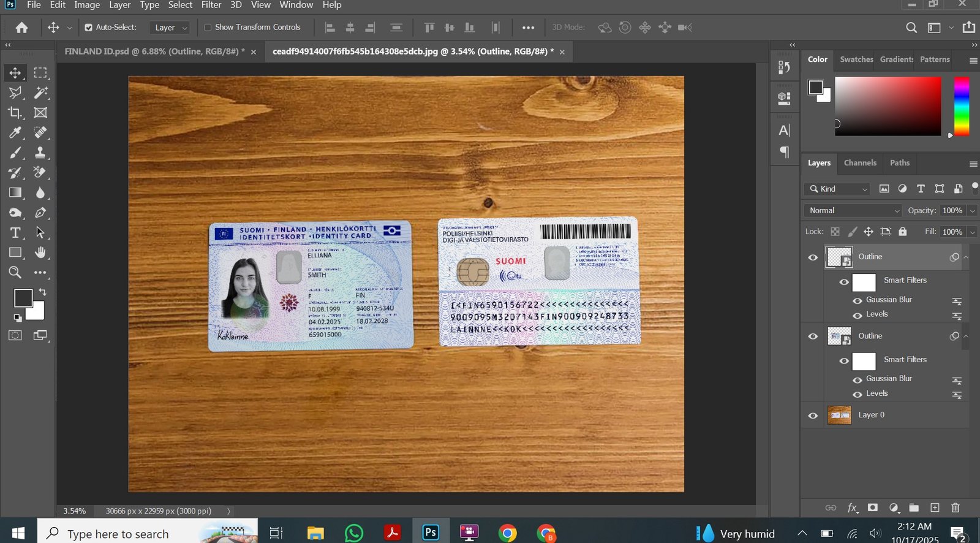Open the Auto-Select Layer dropdown

click(171, 28)
